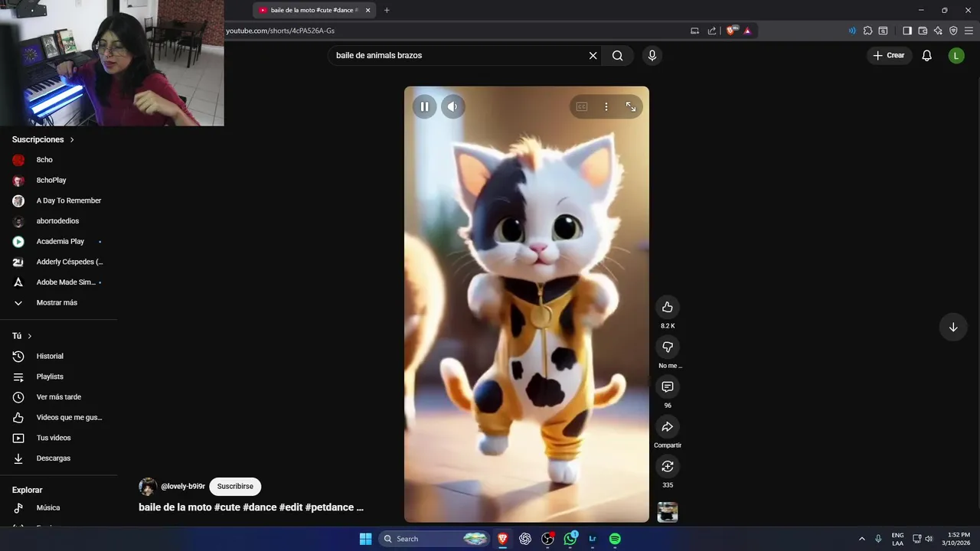Open the abortodedios channel
The height and width of the screenshot is (551, 980).
click(x=58, y=221)
